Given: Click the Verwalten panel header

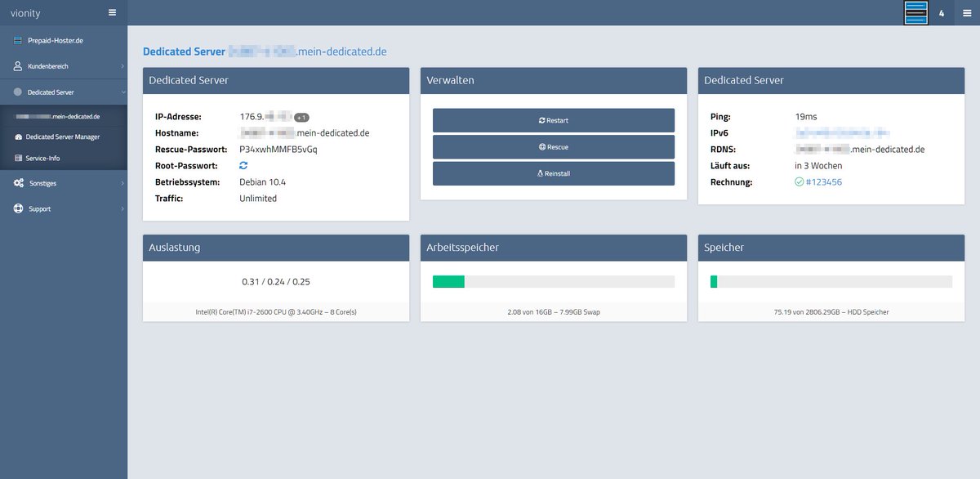Looking at the screenshot, I should 554,80.
